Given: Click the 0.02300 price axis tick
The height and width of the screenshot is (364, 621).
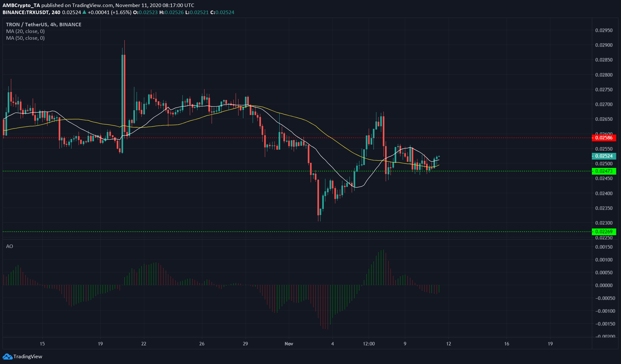Looking at the screenshot, I should 604,223.
